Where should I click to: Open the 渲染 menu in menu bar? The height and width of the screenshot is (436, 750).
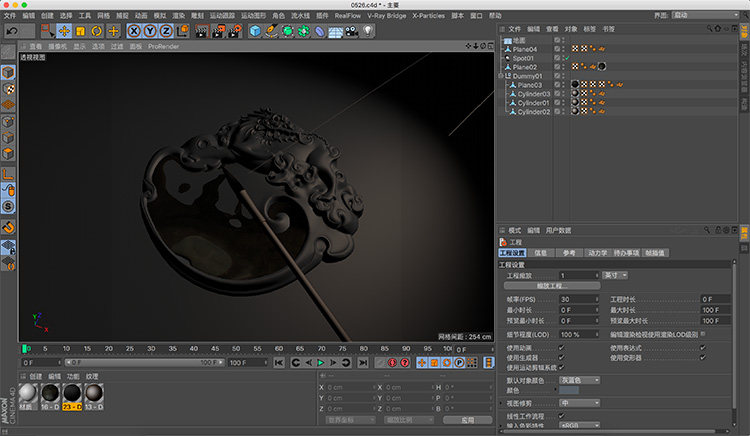[x=177, y=16]
